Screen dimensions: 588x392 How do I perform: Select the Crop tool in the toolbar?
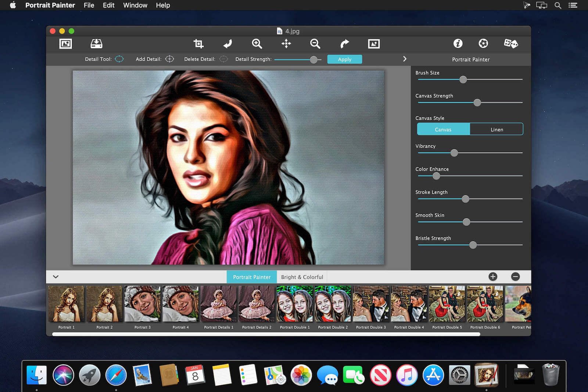(x=198, y=44)
